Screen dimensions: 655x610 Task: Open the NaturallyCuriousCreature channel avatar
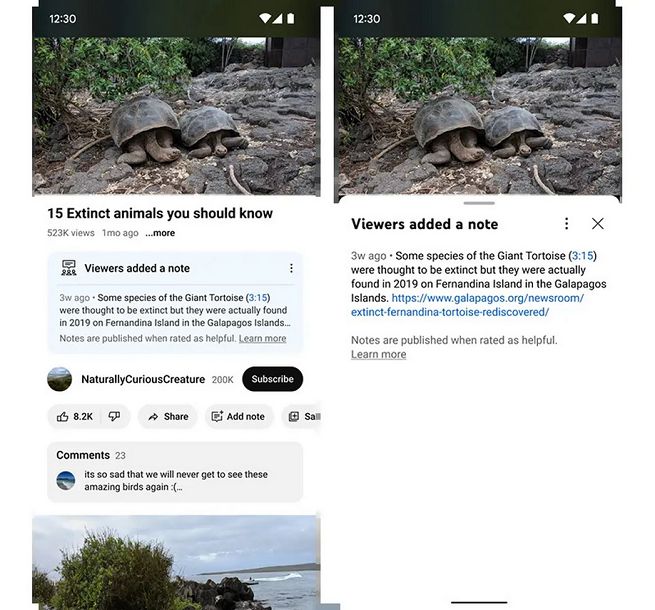60,379
